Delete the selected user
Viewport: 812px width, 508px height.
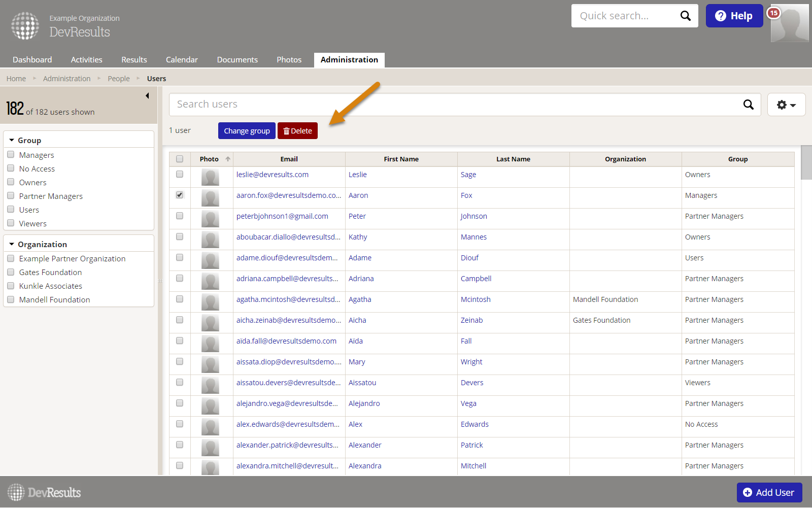(x=297, y=131)
